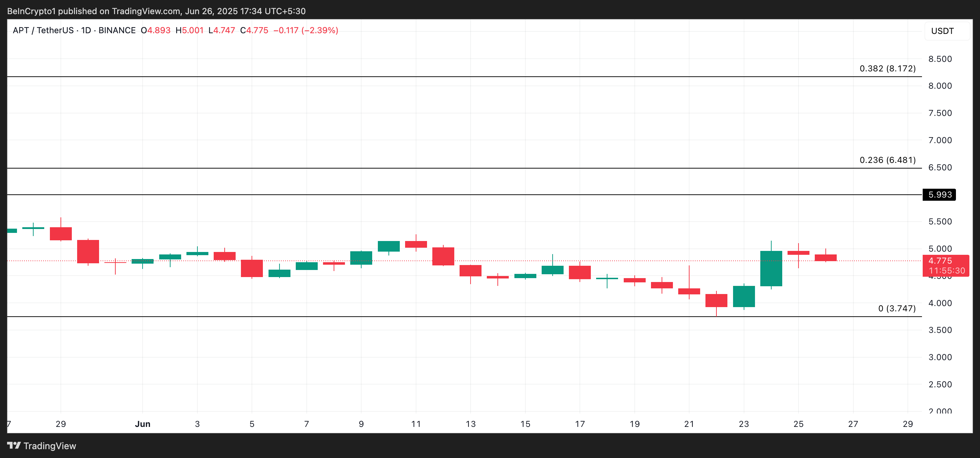Click the APT / TetherUS symbol title
The height and width of the screenshot is (458, 980).
coord(43,30)
